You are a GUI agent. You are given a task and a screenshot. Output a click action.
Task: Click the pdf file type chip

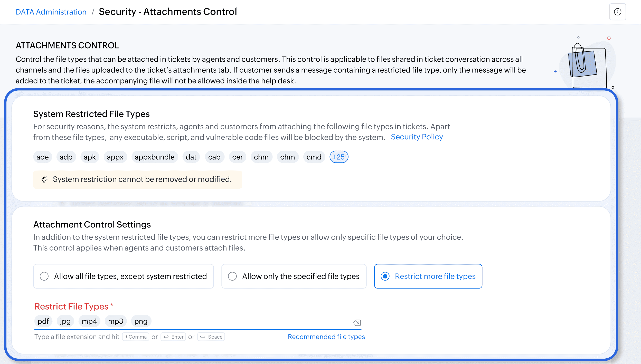(43, 321)
